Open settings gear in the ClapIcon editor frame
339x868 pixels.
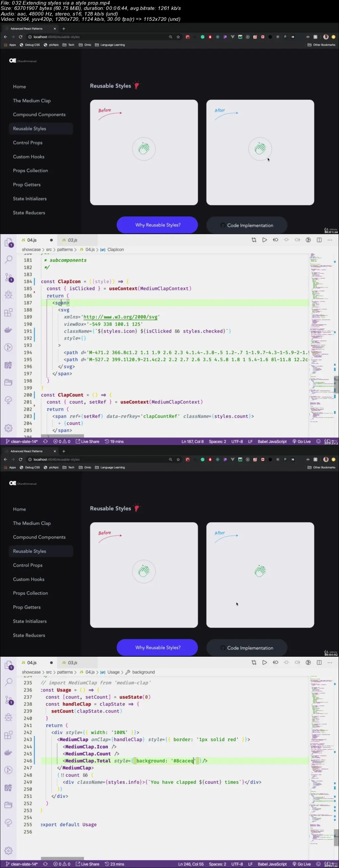click(x=9, y=428)
